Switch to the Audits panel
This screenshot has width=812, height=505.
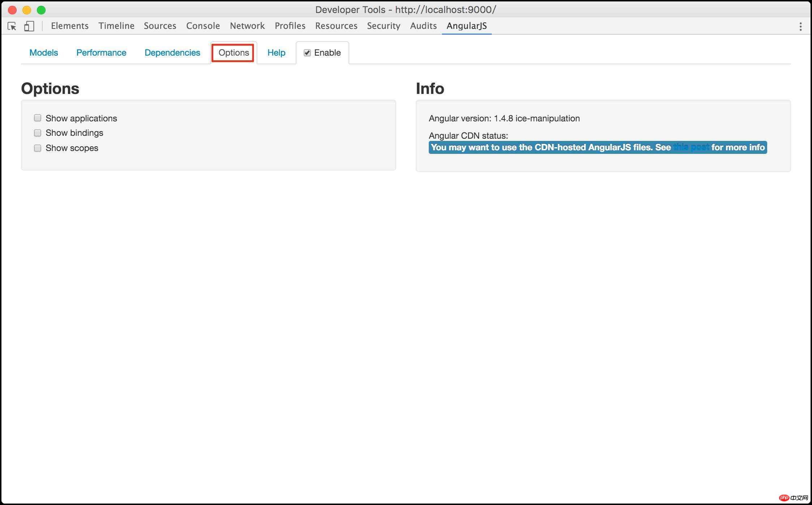tap(423, 26)
